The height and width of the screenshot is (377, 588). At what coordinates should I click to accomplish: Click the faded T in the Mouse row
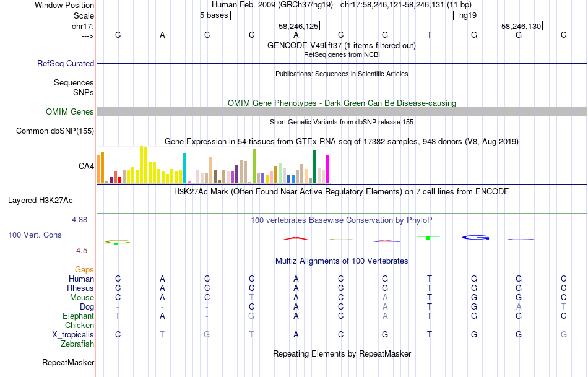pos(251,298)
